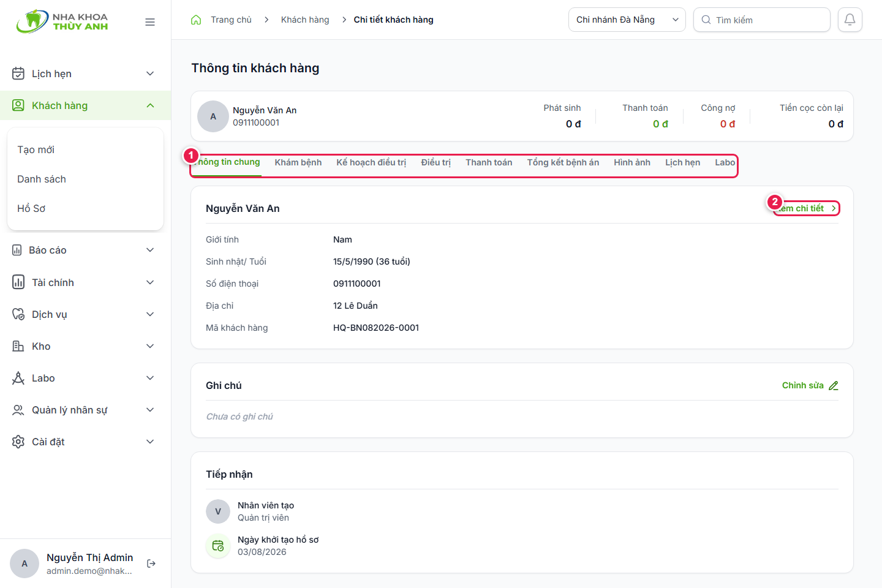Select the Điều trị tab
882x588 pixels.
436,162
